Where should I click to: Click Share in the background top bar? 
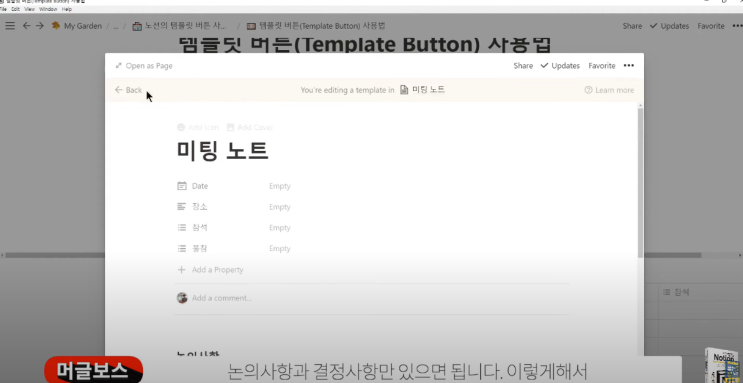(x=632, y=26)
